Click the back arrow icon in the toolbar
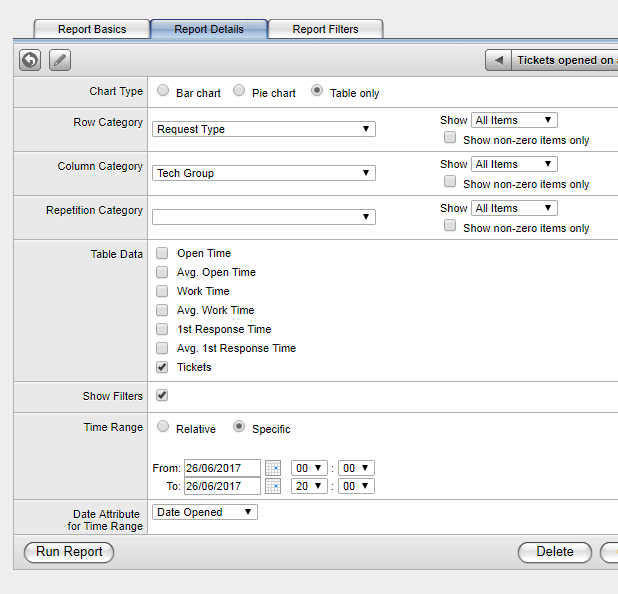Image resolution: width=618 pixels, height=594 pixels. pyautogui.click(x=30, y=60)
